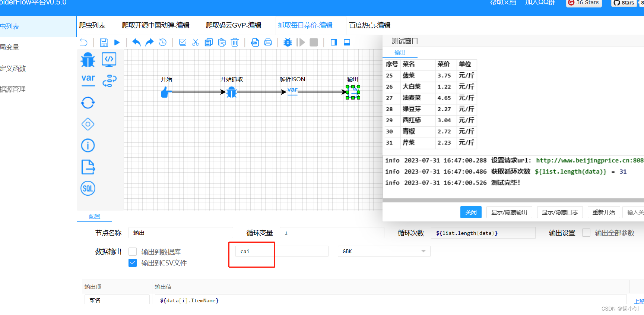The image size is (644, 315).
Task: Open the 爬取开源中国动弹-编辑 tab
Action: point(156,25)
